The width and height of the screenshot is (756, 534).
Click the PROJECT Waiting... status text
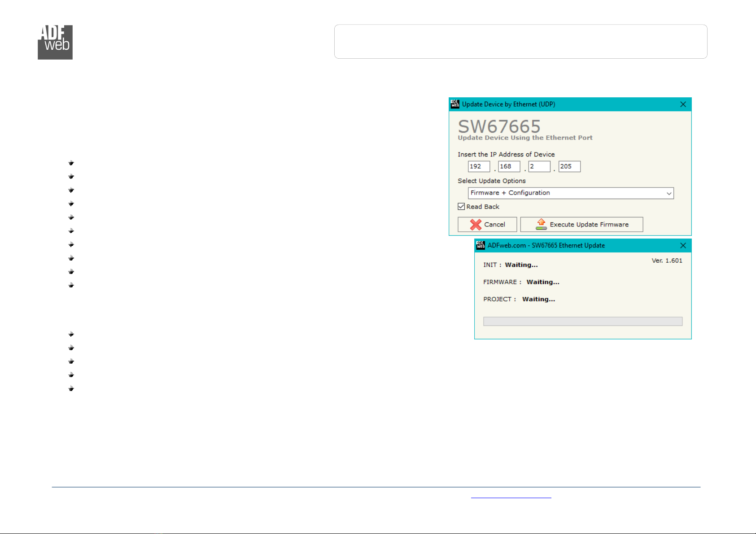[x=519, y=299]
